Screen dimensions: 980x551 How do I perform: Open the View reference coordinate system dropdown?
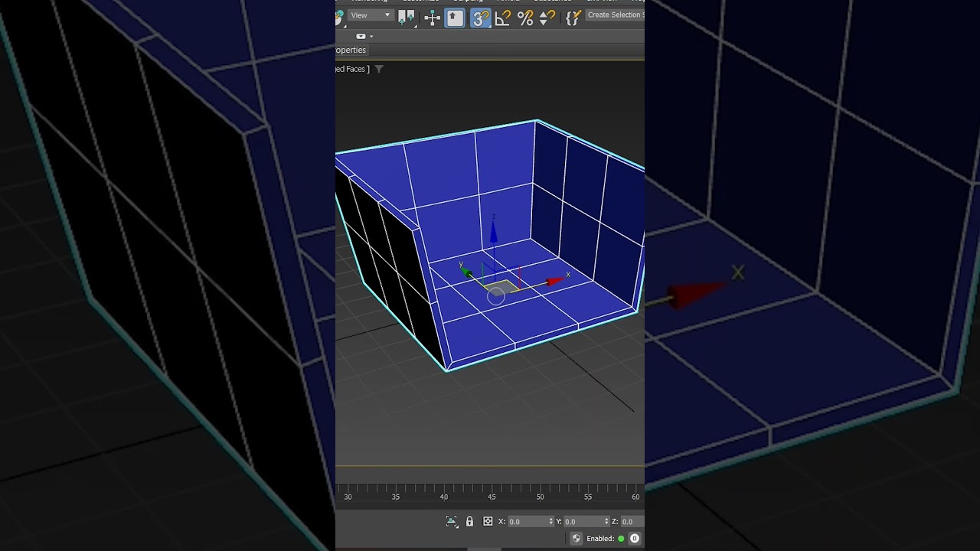tap(370, 15)
